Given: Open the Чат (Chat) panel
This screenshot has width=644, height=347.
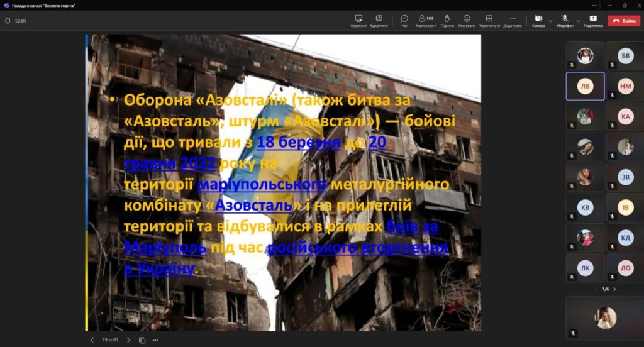Looking at the screenshot, I should pyautogui.click(x=404, y=21).
